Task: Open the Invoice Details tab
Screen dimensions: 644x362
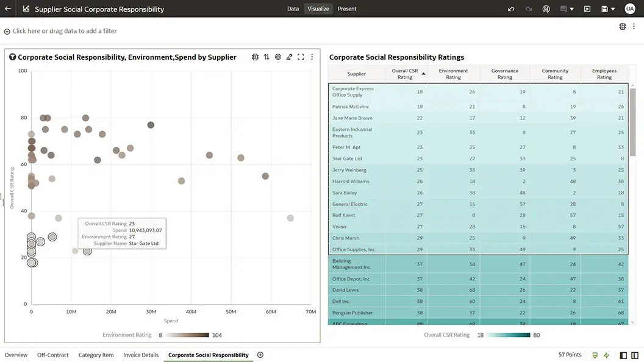Action: 140,354
